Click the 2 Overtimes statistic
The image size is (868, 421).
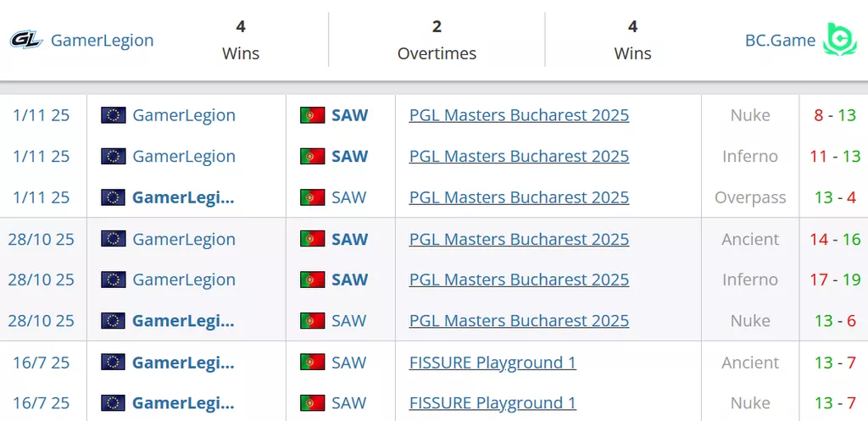[x=437, y=40]
